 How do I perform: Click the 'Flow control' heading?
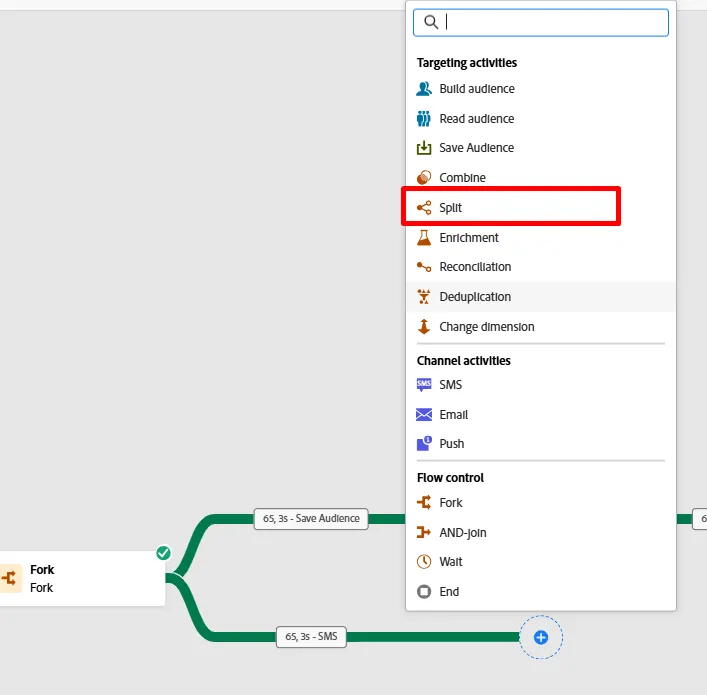(x=450, y=478)
